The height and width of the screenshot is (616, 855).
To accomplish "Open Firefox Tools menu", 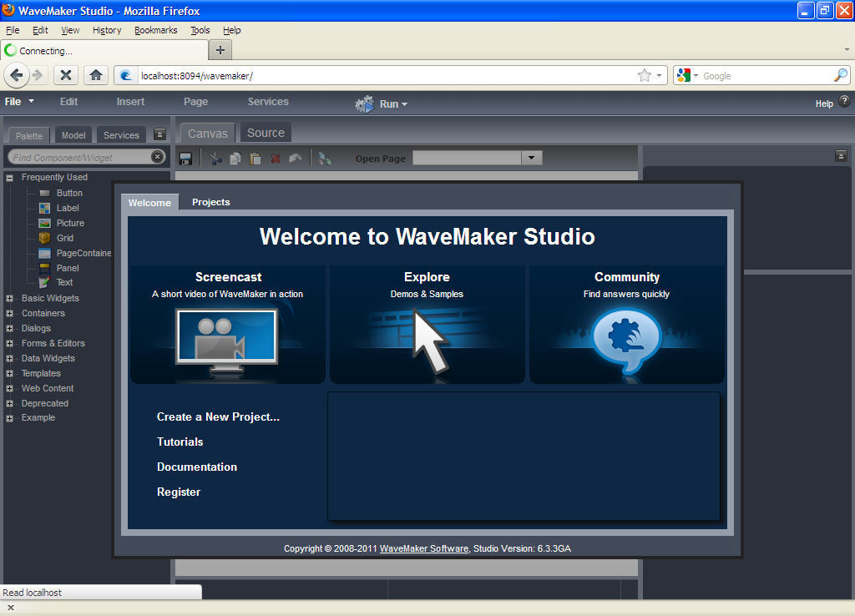I will (x=200, y=30).
